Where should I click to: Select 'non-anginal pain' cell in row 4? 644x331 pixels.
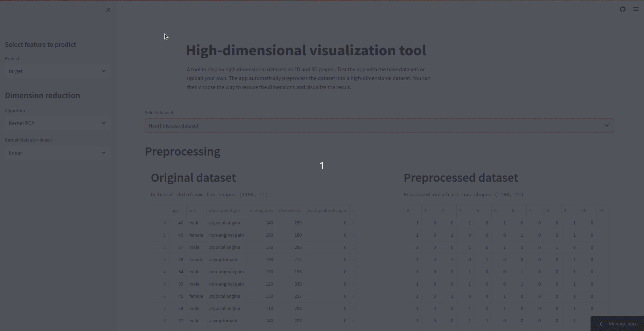point(226,272)
